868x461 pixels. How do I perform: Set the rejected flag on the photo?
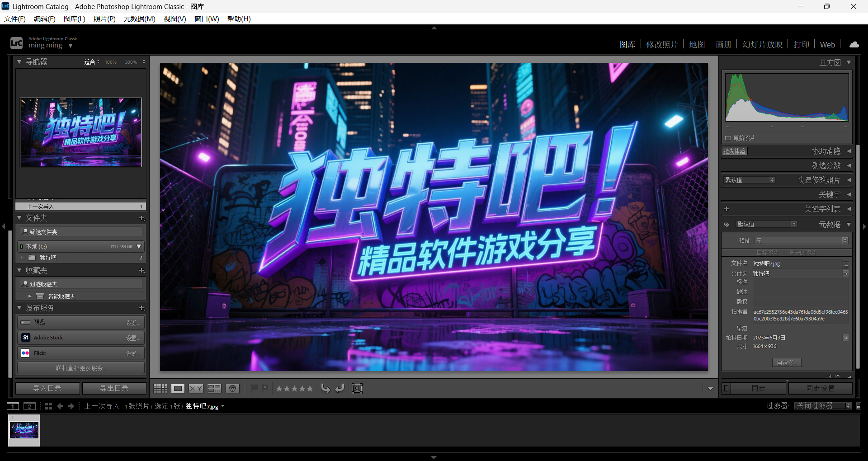(265, 388)
